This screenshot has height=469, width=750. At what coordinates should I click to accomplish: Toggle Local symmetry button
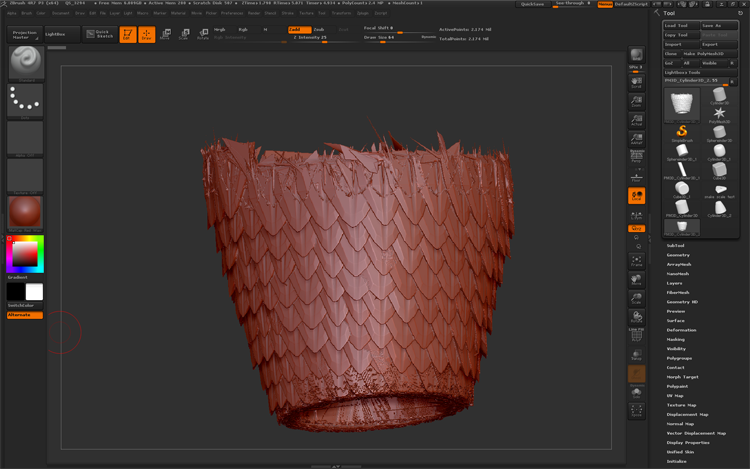click(x=636, y=196)
